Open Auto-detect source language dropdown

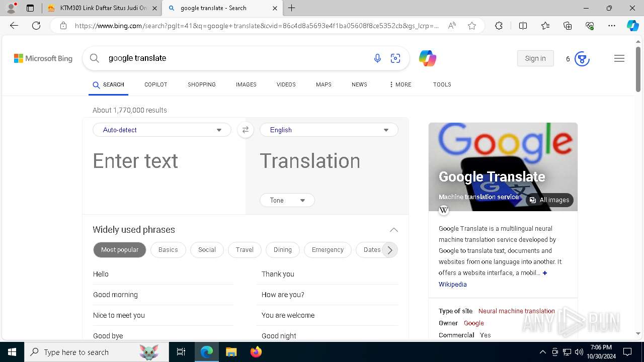coord(162,130)
